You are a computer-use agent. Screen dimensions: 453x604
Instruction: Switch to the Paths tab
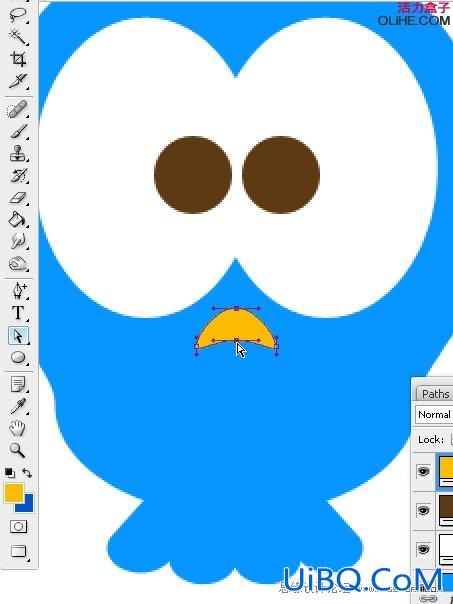coord(435,394)
